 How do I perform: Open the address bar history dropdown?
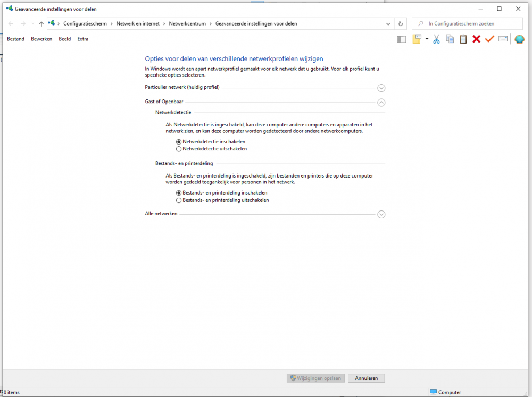click(x=388, y=24)
